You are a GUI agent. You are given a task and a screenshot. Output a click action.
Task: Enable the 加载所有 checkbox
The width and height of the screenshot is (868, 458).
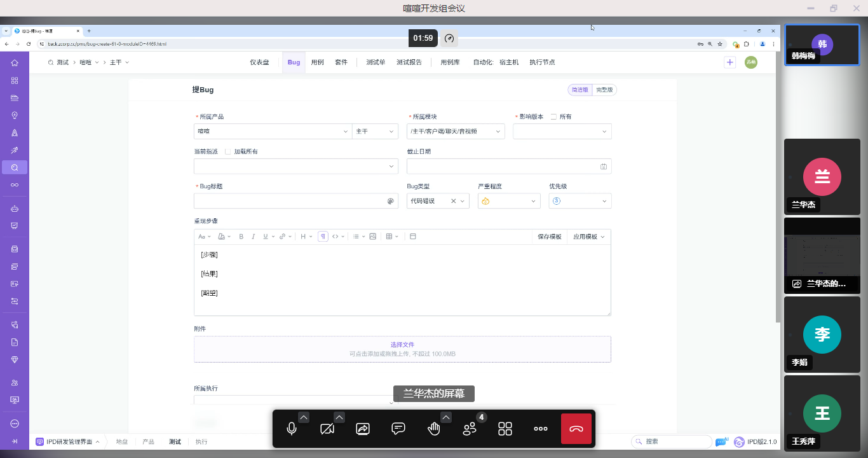point(228,152)
